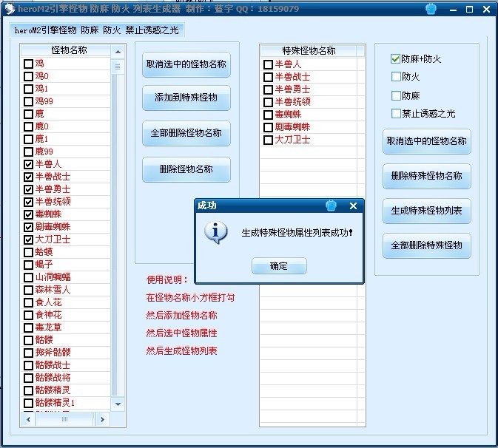Click the 添加到特殊怪物 button
498x448 pixels.
[186, 98]
